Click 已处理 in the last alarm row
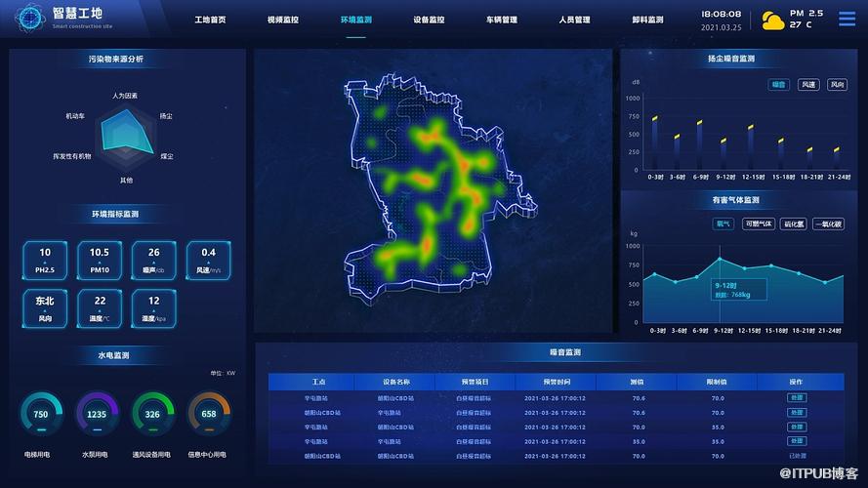868x488 pixels. [x=797, y=456]
